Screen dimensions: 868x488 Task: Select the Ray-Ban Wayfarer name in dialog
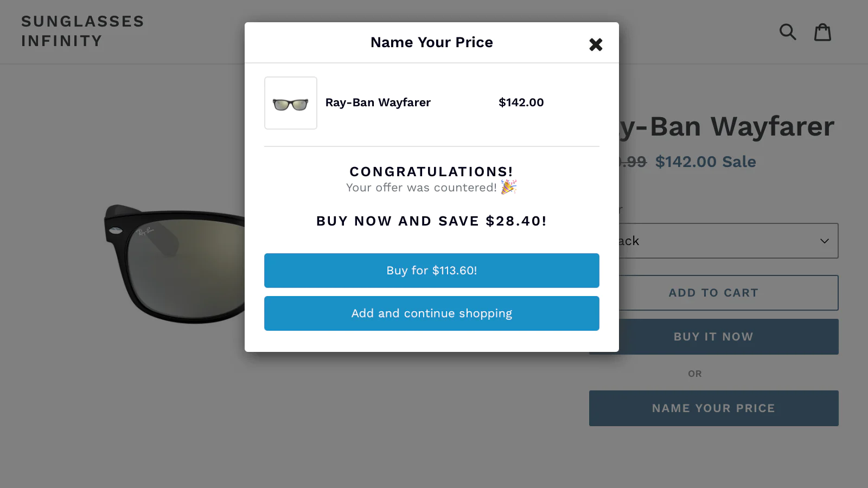click(x=378, y=102)
